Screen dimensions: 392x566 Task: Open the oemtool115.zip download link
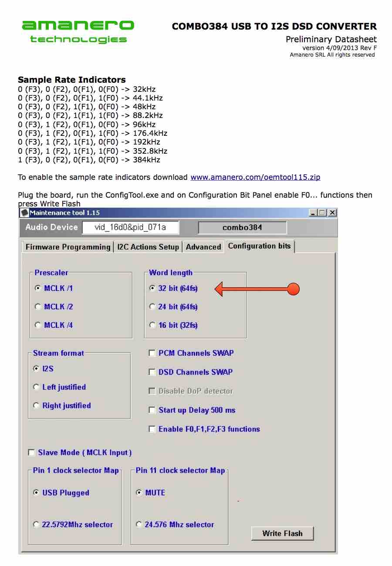[x=255, y=177]
